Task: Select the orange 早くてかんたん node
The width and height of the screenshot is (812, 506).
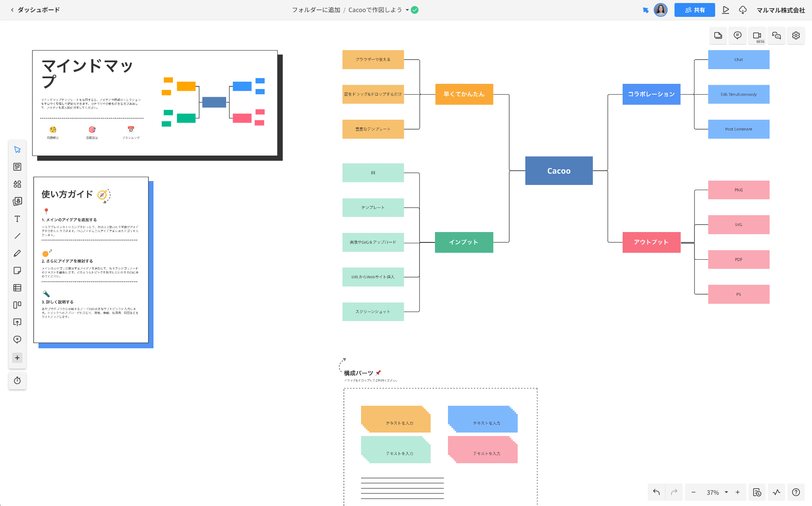Action: pyautogui.click(x=464, y=94)
